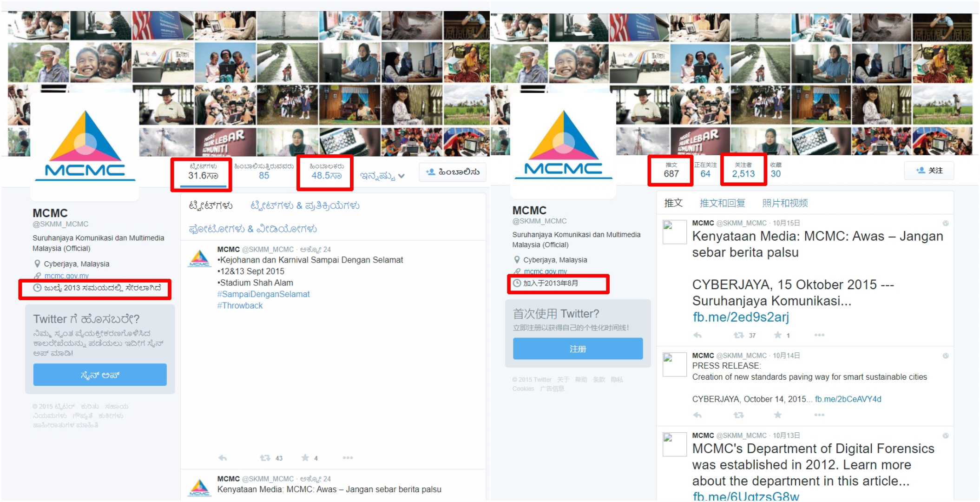
Task: Click the 10月13日 tweet timestamp
Action: 786,436
